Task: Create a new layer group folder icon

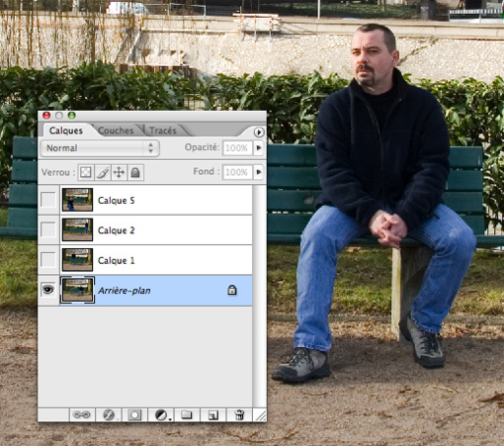Action: pos(187,414)
